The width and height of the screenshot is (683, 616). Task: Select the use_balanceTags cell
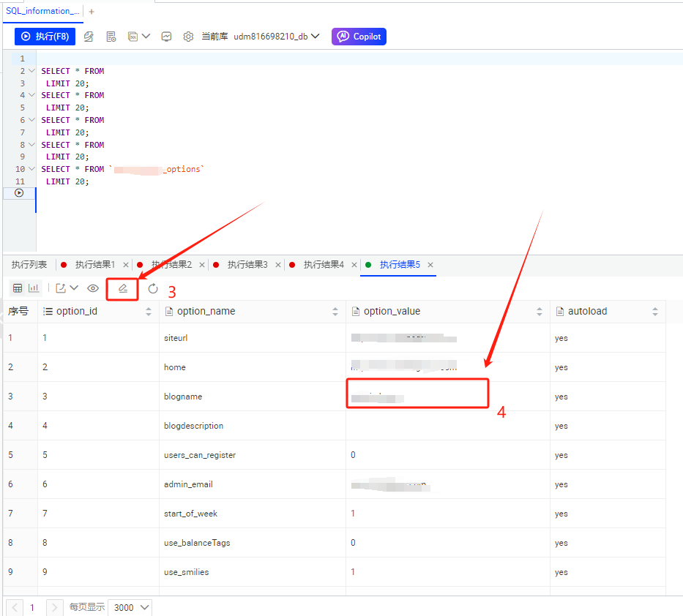(x=253, y=542)
